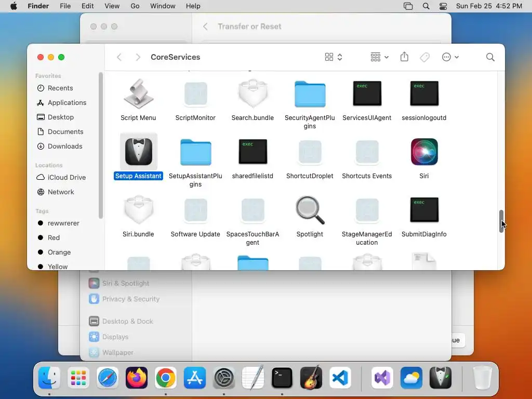
Task: Click the Finder search magnifier
Action: (x=490, y=57)
